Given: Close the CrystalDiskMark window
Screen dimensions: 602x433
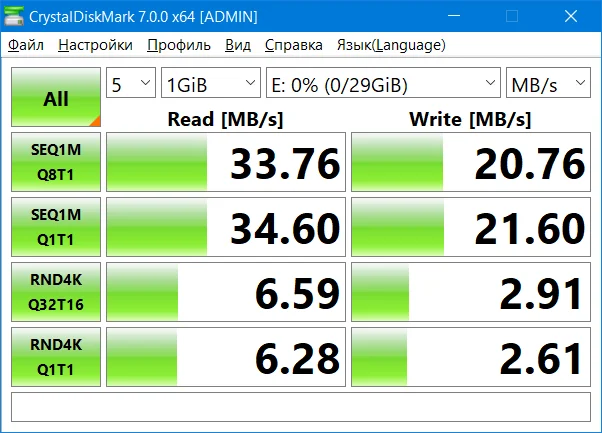Looking at the screenshot, I should click(571, 16).
